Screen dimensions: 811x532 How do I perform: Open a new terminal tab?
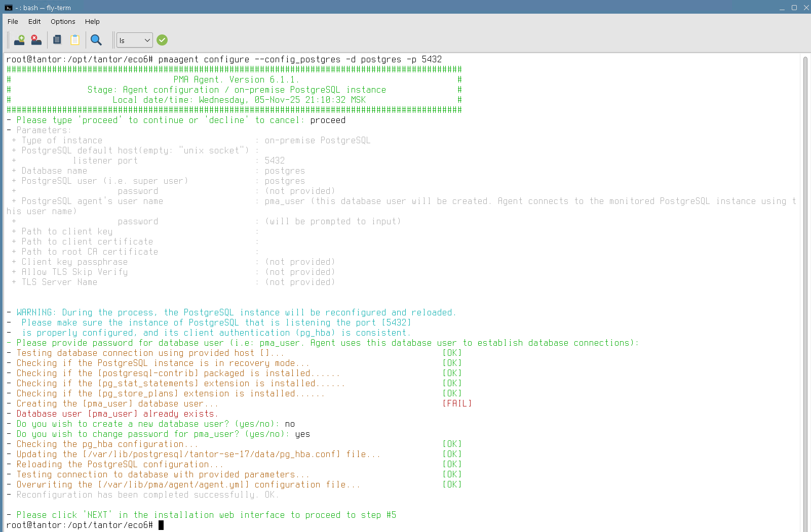pos(19,40)
